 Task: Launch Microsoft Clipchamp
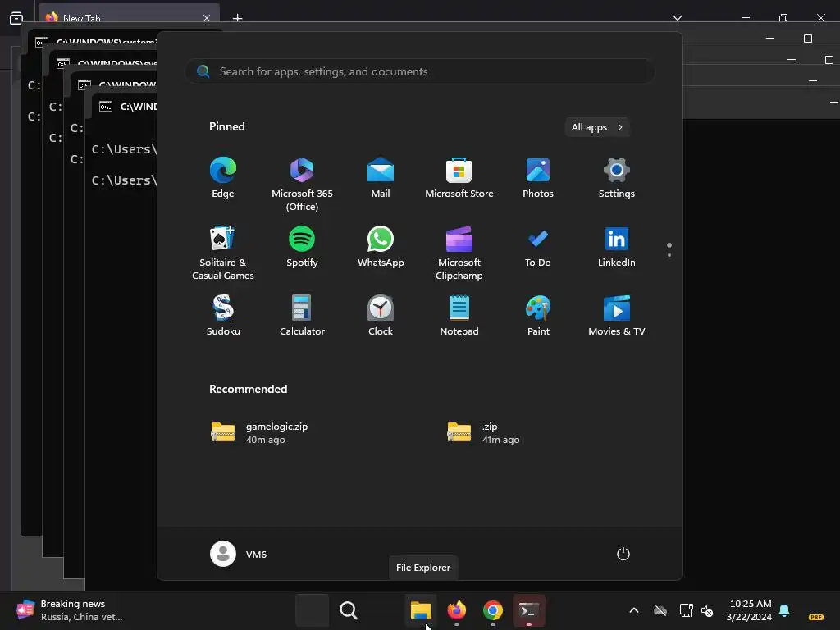(459, 253)
